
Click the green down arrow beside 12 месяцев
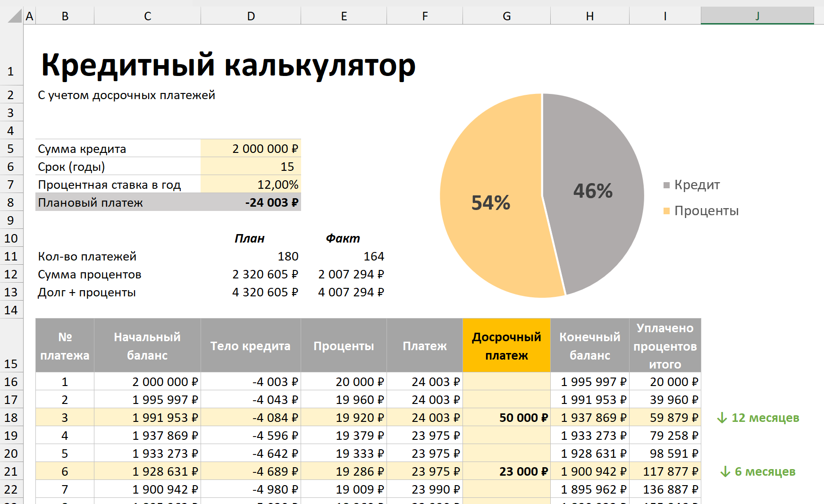coord(722,418)
